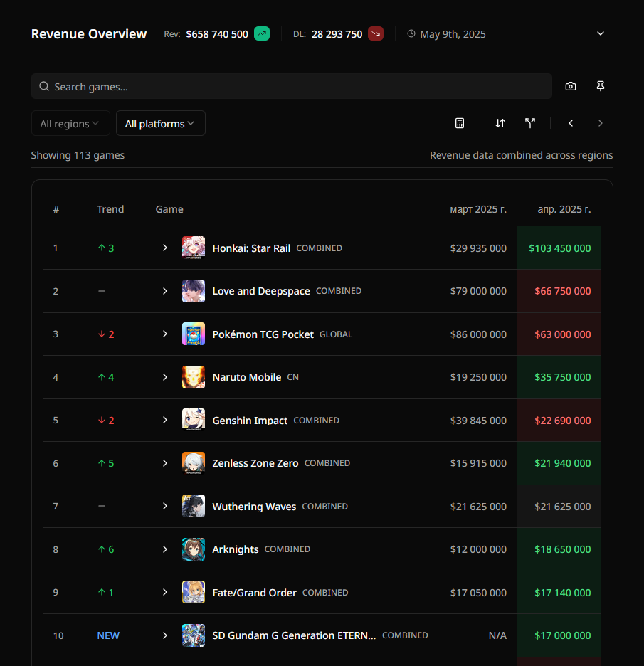Click the Arknights game icon
Viewport: 644px width, 666px height.
click(x=194, y=549)
